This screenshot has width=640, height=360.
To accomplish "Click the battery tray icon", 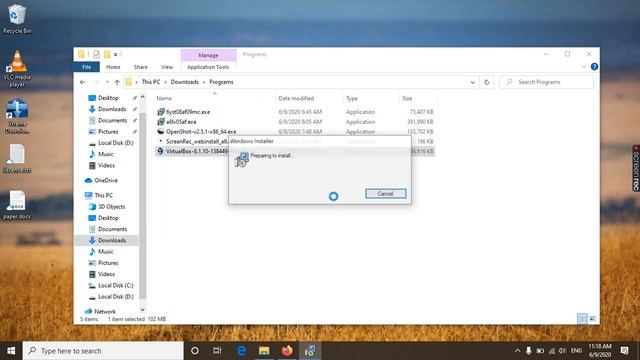I will (540, 351).
